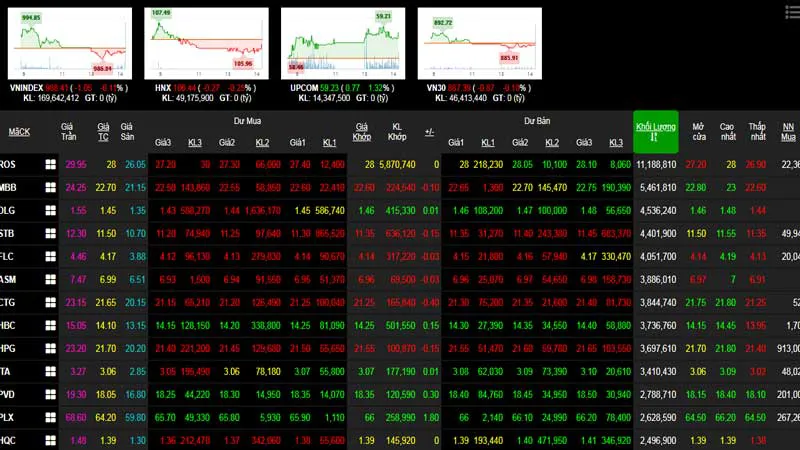Sort by Giá Khớp column header

point(362,132)
